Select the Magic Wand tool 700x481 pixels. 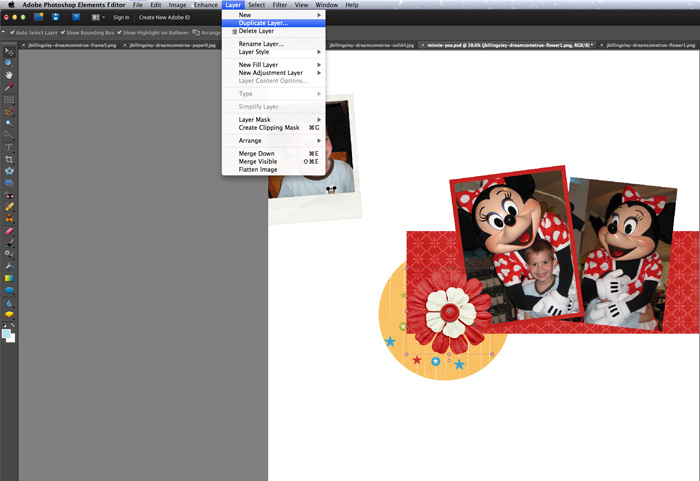9,123
